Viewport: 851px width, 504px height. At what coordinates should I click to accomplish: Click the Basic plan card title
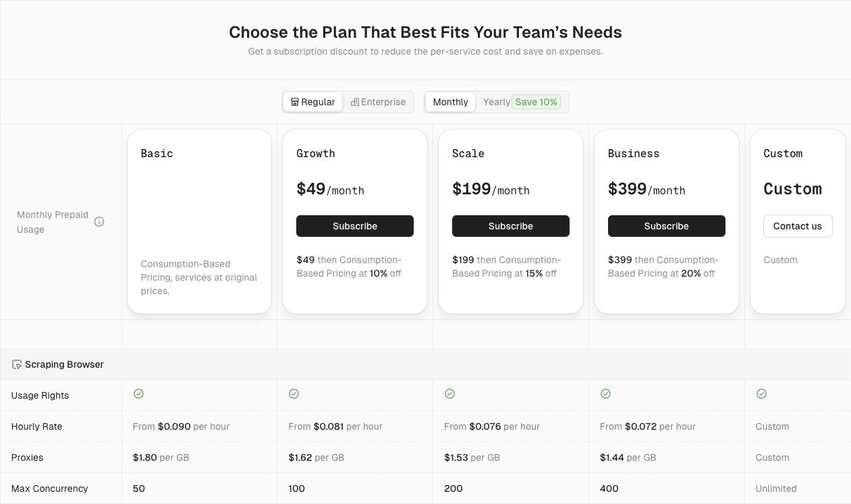(x=157, y=154)
